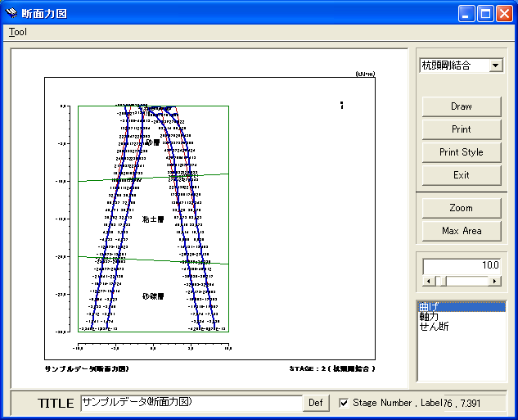Click the Def button
The height and width of the screenshot is (420, 518).
[316, 403]
